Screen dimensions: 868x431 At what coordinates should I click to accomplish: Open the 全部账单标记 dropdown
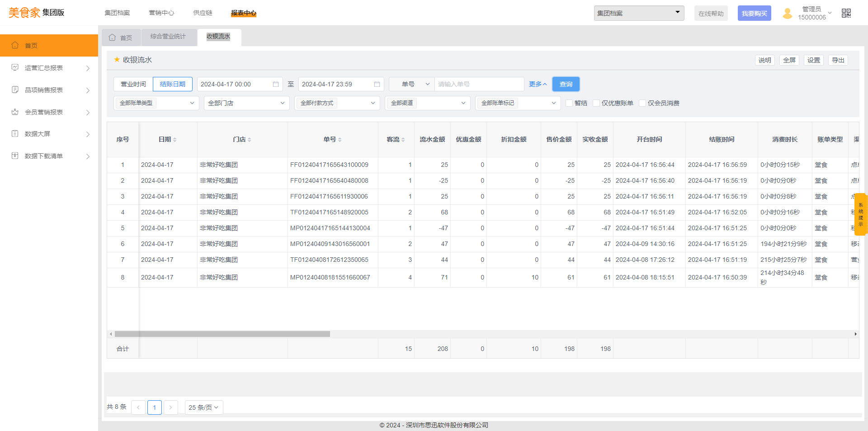click(x=518, y=103)
